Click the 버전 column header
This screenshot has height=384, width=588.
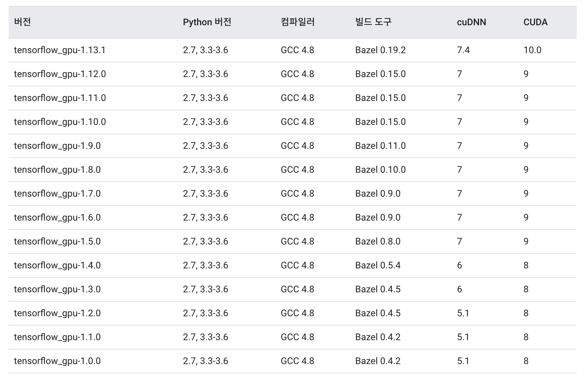point(23,22)
